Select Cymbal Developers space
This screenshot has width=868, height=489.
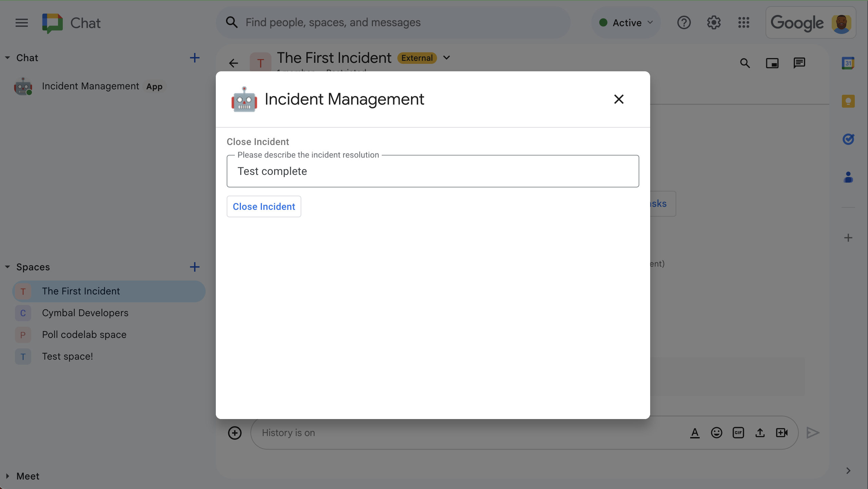pyautogui.click(x=85, y=312)
